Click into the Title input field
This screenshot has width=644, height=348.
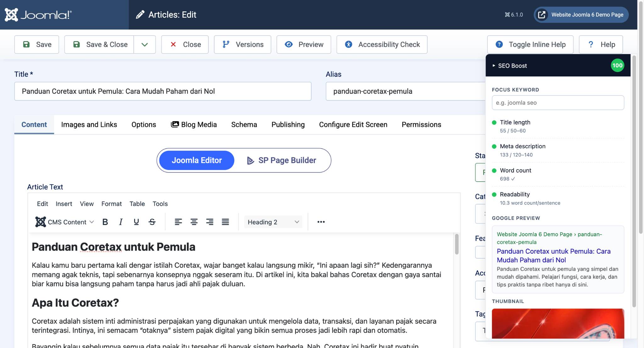[163, 91]
